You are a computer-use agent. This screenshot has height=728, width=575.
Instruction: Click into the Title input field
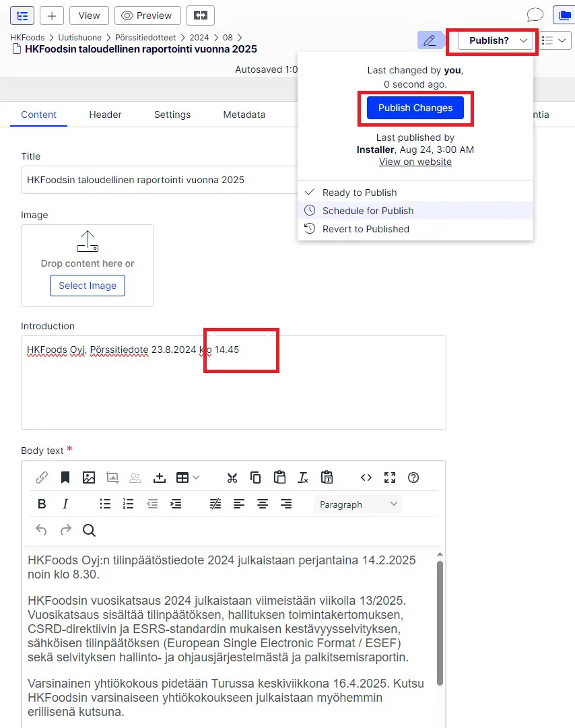(x=158, y=180)
